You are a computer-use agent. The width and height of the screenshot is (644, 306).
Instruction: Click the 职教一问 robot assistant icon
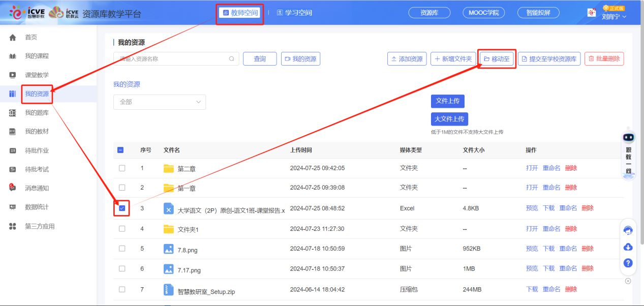[x=628, y=137]
